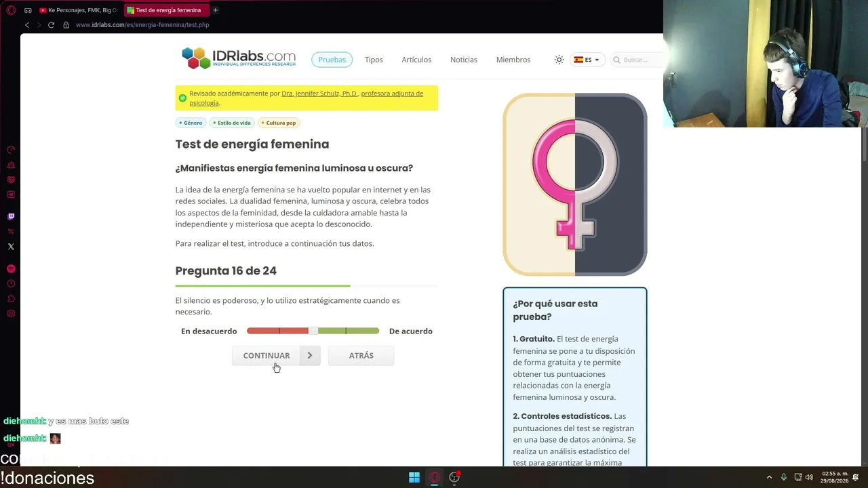Viewport: 868px width, 488px height.
Task: Show hidden tray icons chevron
Action: coord(769,477)
